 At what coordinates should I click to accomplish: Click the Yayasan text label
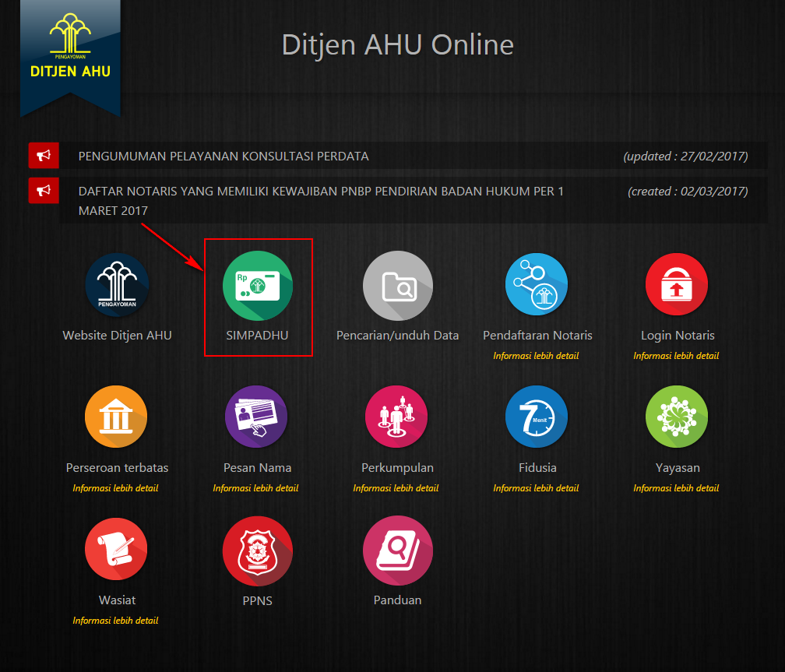pos(678,468)
